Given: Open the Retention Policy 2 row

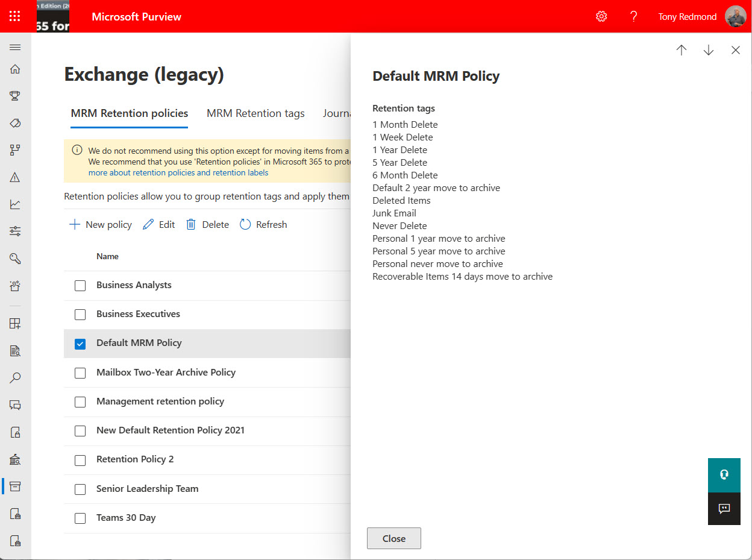Looking at the screenshot, I should click(x=207, y=459).
